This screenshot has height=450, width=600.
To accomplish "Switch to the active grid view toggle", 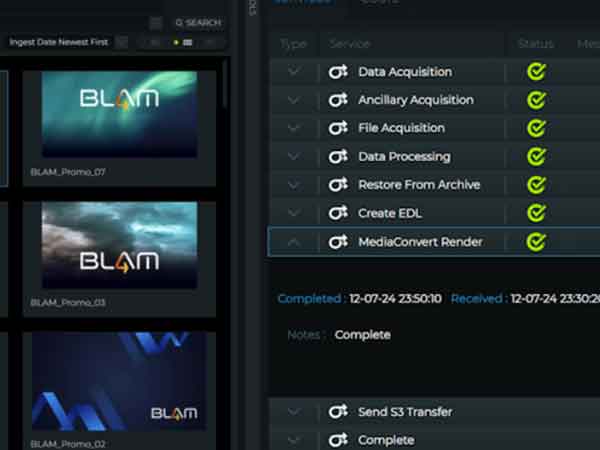I will (x=183, y=42).
